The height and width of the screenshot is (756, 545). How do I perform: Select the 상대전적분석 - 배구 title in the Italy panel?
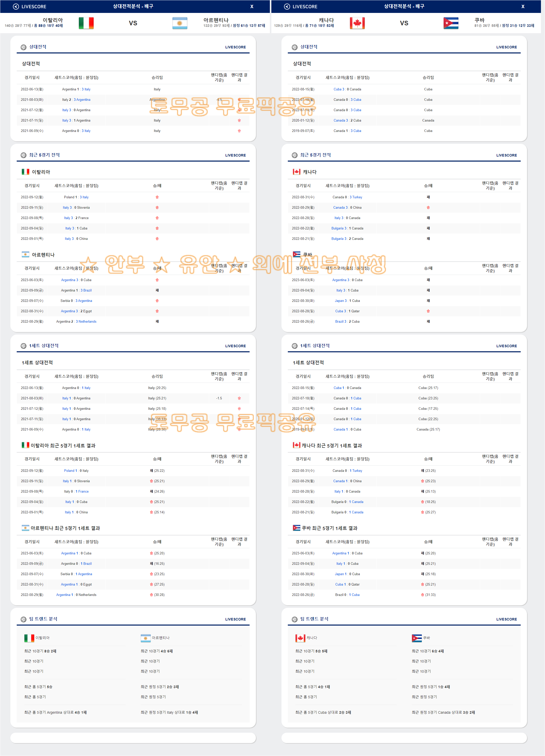[133, 6]
